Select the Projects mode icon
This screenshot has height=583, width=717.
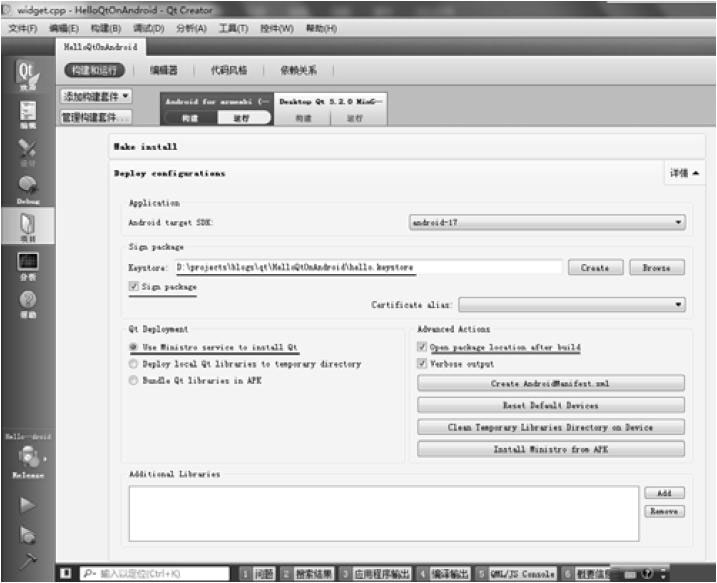pyautogui.click(x=27, y=226)
